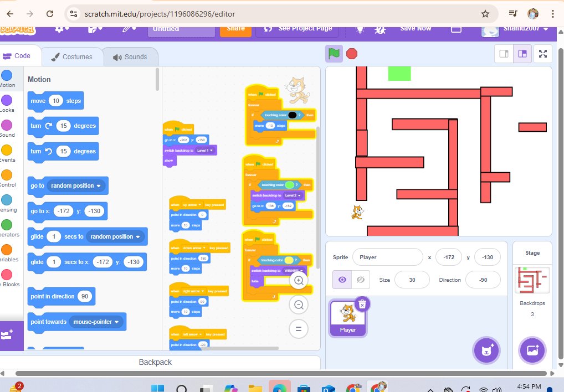
Task: Switch to the Costumes tab
Action: pyautogui.click(x=71, y=57)
